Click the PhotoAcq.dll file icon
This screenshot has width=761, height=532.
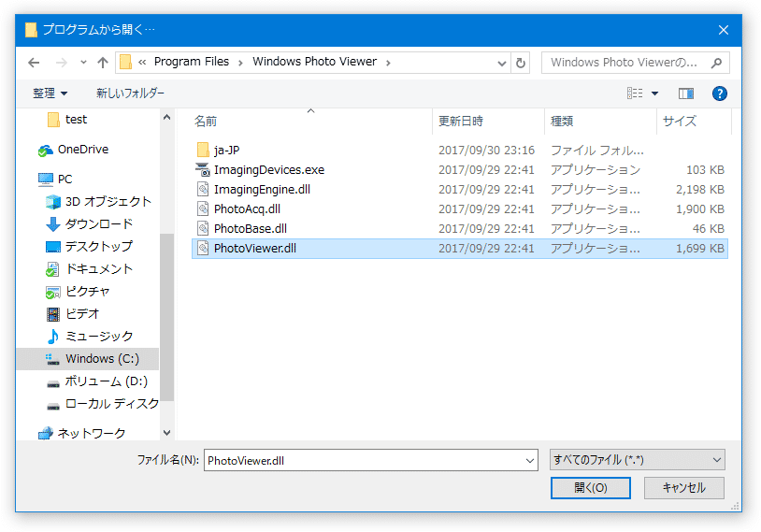(x=203, y=209)
